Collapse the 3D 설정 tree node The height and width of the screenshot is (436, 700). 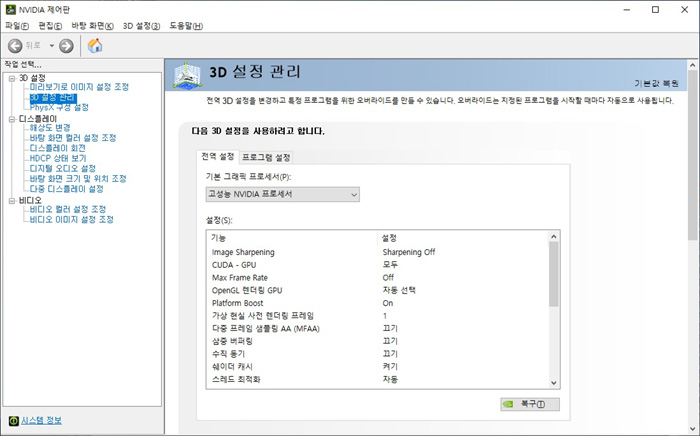12,79
